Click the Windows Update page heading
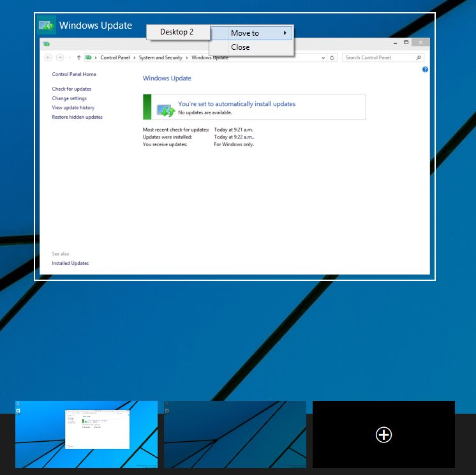Image resolution: width=476 pixels, height=475 pixels. click(167, 78)
